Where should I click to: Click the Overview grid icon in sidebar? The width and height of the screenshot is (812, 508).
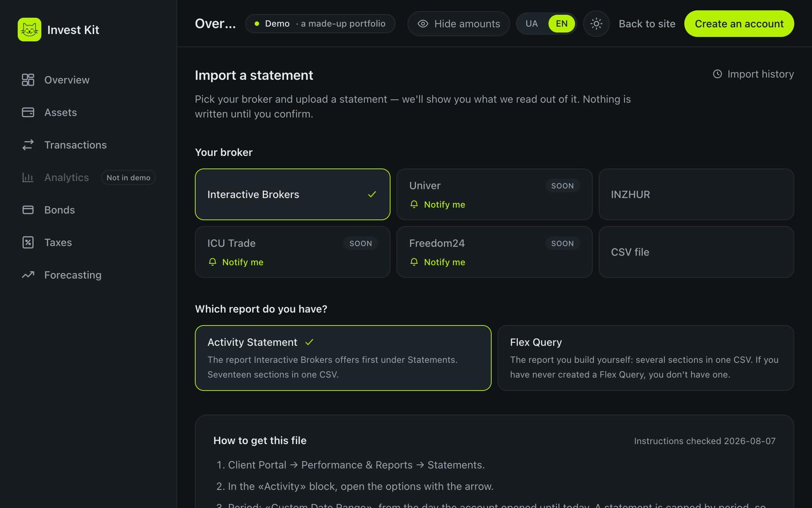coord(28,80)
